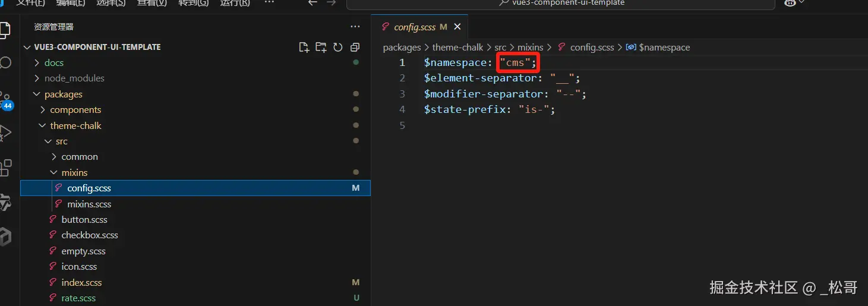Create a new file in the explorer
Viewport: 868px width, 306px height.
(x=304, y=47)
